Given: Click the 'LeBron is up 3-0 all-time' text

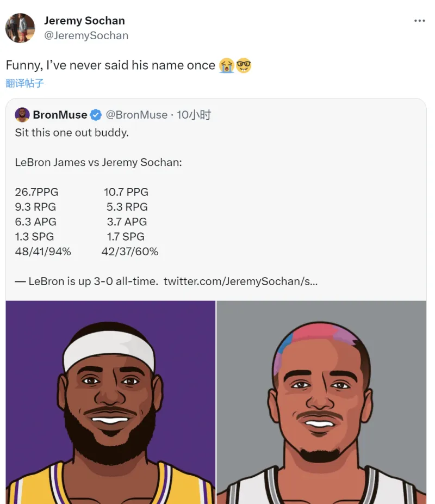Looking at the screenshot, I should [93, 281].
